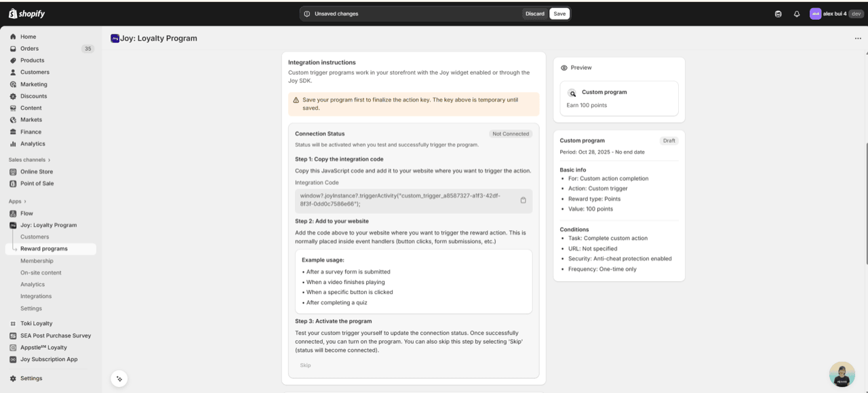Click 'Value: 100 points' in Basic info

591,209
